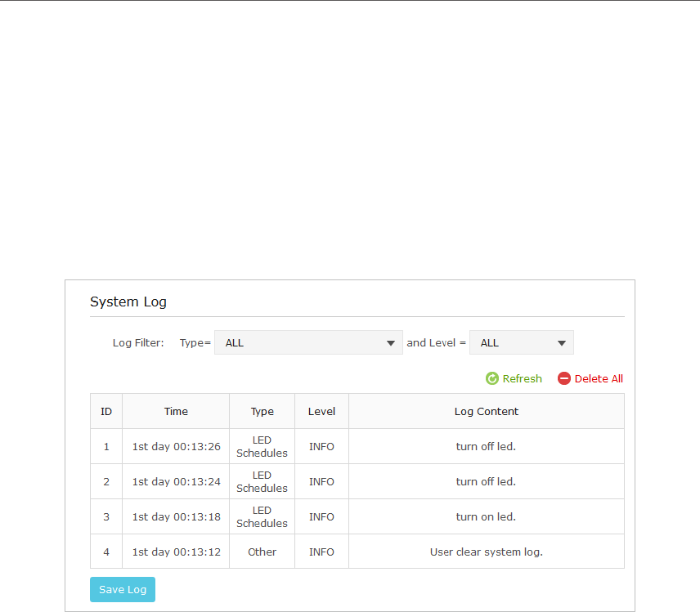This screenshot has width=700, height=612.
Task: Click the Delete All text link
Action: point(599,378)
